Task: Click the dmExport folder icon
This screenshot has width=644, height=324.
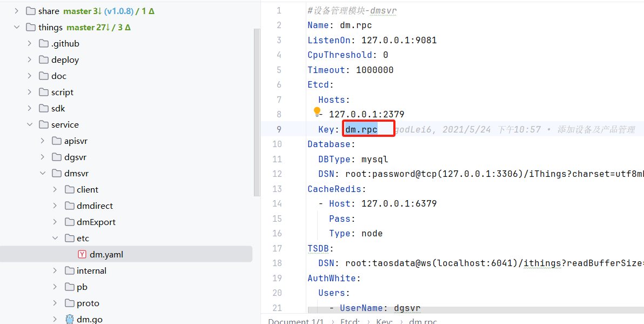Action: [69, 222]
